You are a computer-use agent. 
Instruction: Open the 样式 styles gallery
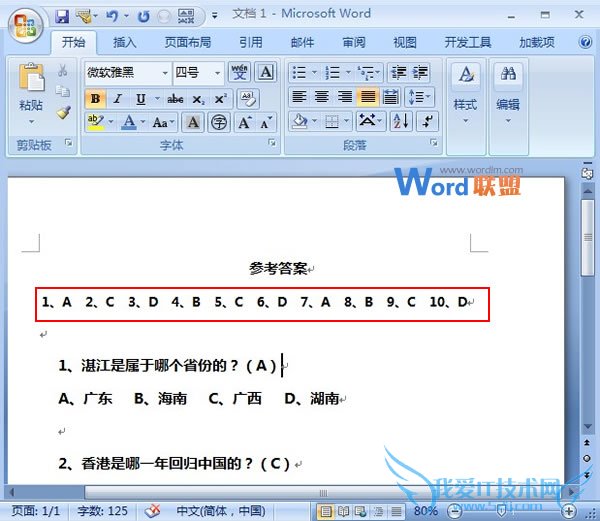pos(466,94)
